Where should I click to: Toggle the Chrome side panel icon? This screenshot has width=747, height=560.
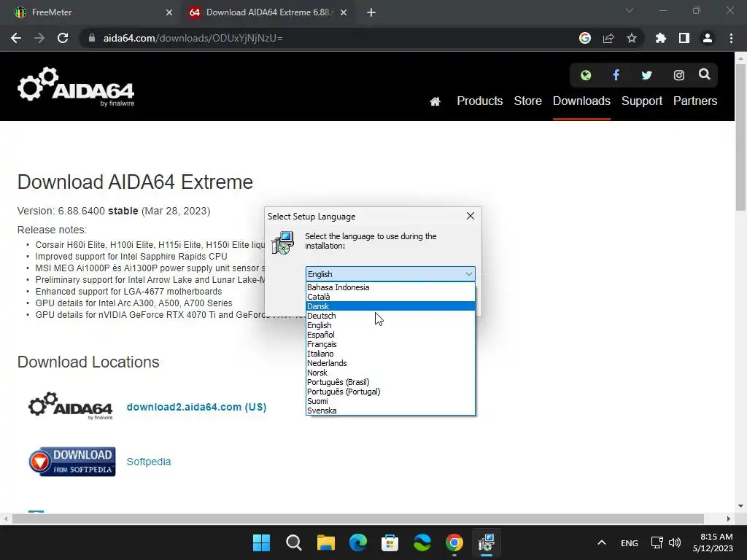684,38
